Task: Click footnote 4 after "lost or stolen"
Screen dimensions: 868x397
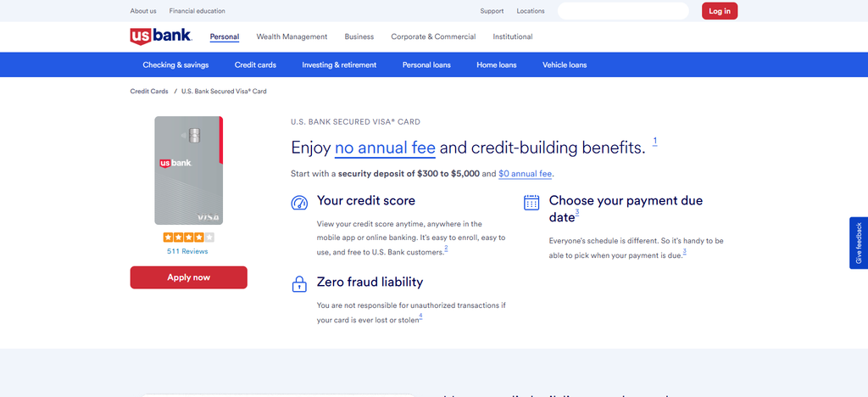Action: (420, 316)
